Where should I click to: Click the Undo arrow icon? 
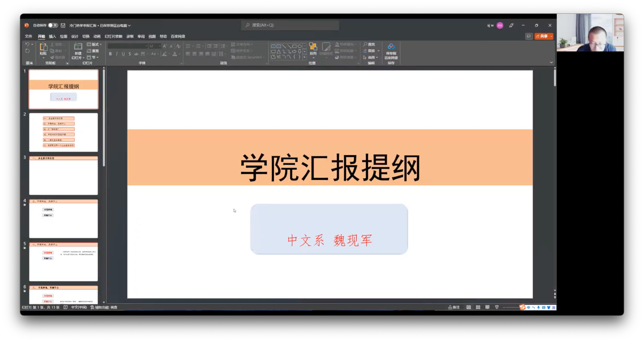tap(27, 45)
